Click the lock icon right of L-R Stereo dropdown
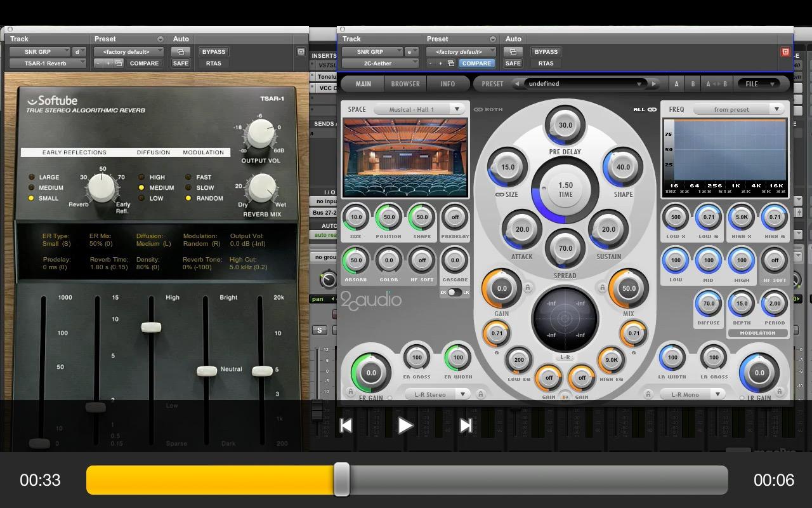The image size is (812, 508). pos(481,394)
